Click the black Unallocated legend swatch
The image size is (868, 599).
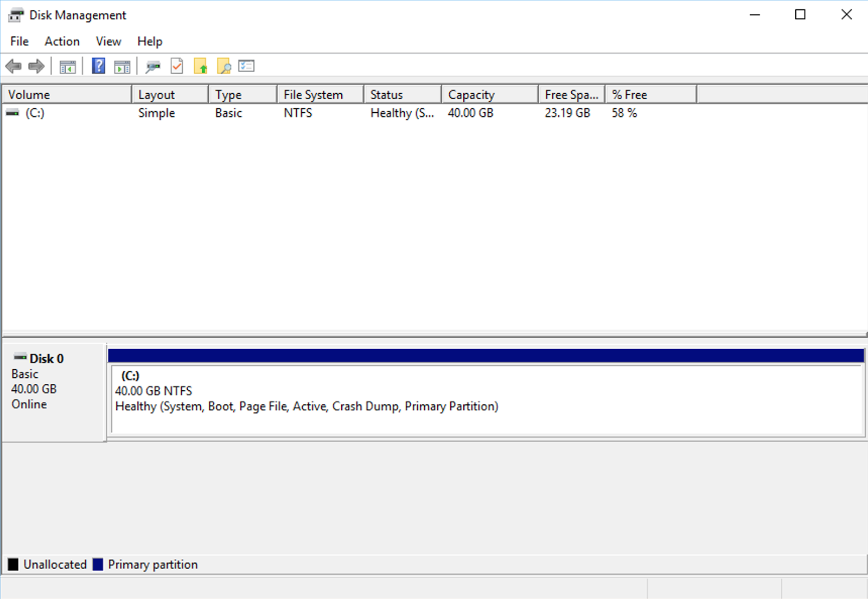pyautogui.click(x=13, y=564)
